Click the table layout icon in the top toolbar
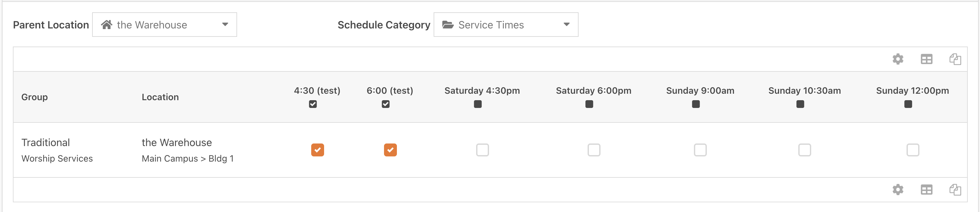 pos(927,59)
